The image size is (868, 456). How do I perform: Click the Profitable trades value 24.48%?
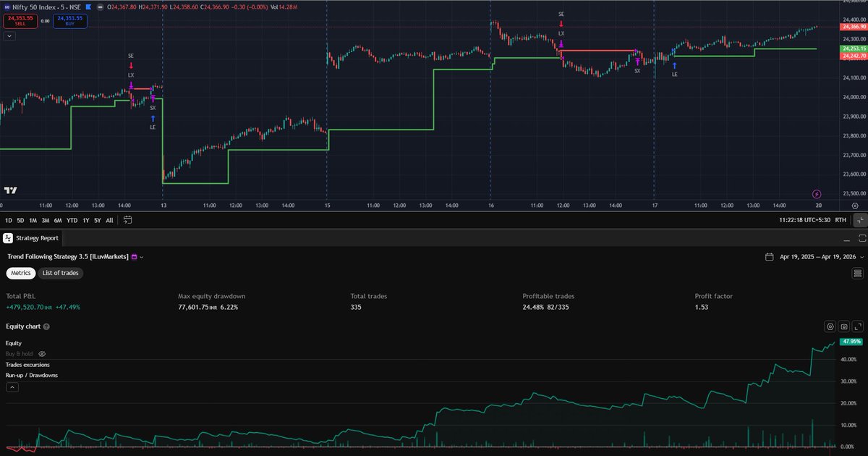(534, 307)
